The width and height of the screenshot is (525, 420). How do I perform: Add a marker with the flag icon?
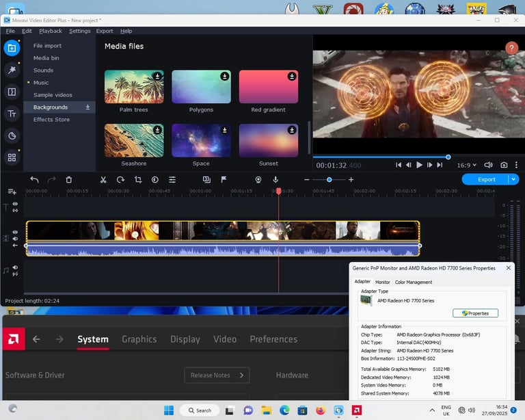[x=224, y=179]
